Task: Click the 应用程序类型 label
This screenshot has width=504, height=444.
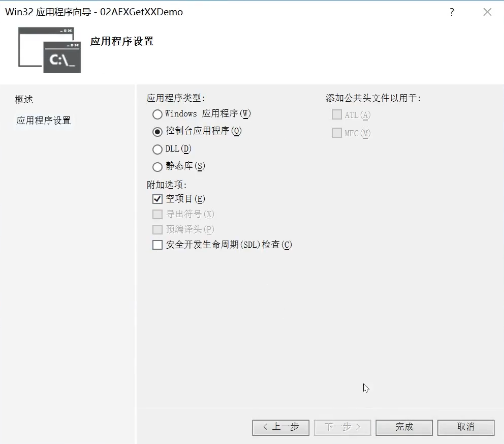Action: click(176, 98)
